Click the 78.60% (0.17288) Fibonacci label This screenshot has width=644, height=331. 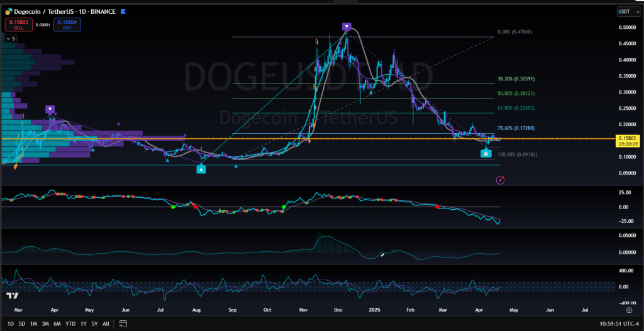pyautogui.click(x=516, y=128)
